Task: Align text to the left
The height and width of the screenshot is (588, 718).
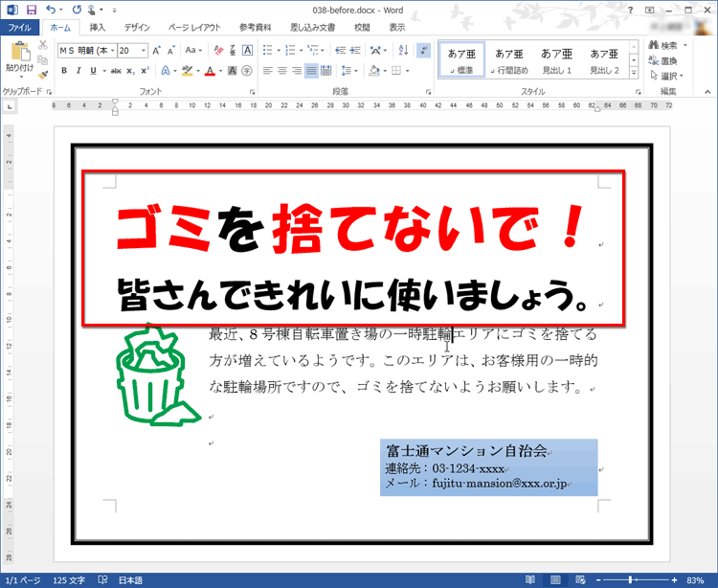Action: pyautogui.click(x=268, y=71)
